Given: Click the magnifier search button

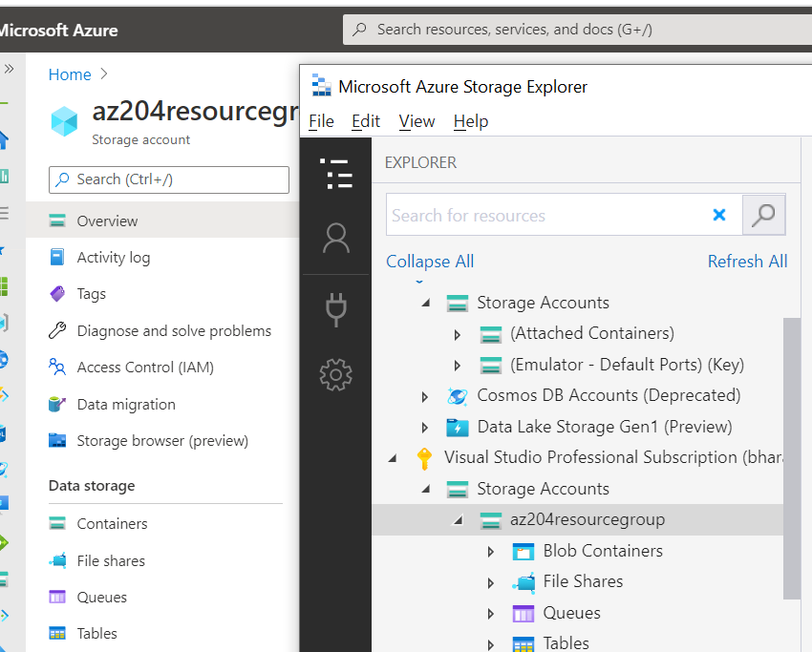Looking at the screenshot, I should [763, 215].
